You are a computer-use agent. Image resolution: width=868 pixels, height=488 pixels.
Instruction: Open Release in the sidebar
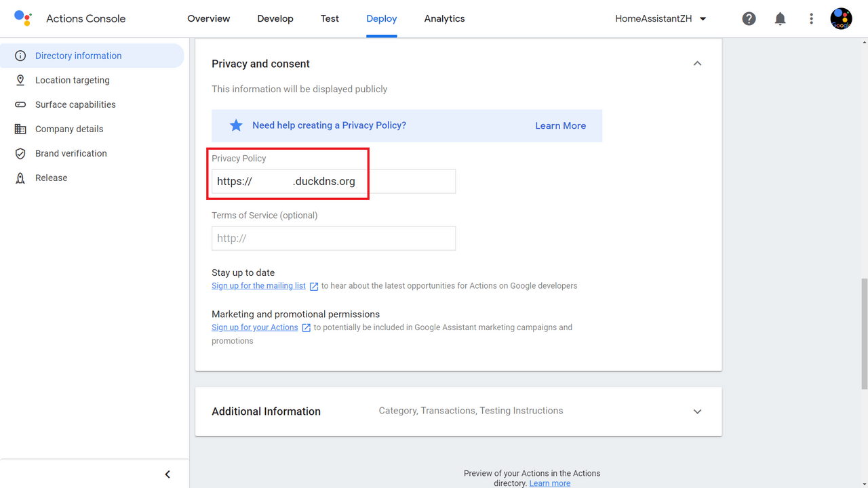(x=92, y=178)
